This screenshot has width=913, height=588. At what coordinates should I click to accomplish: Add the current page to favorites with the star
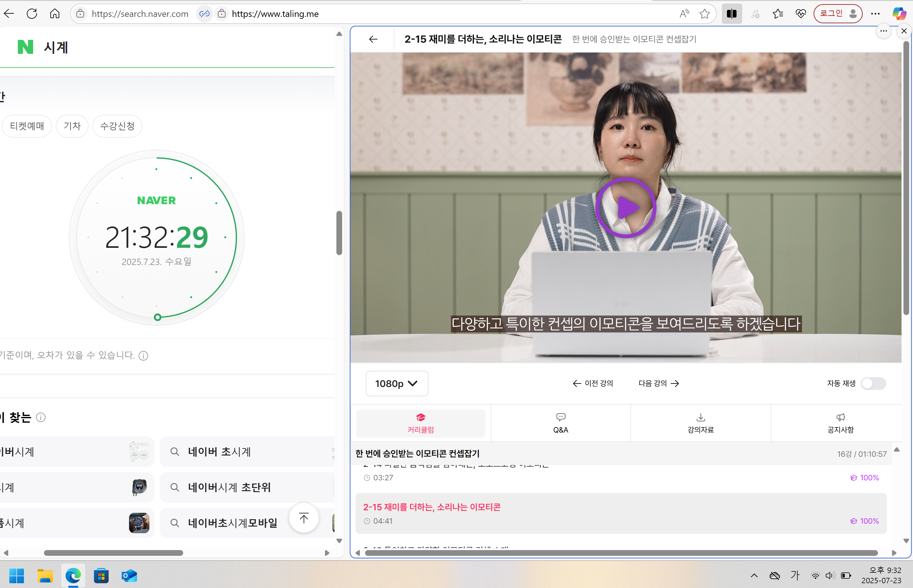click(x=705, y=14)
